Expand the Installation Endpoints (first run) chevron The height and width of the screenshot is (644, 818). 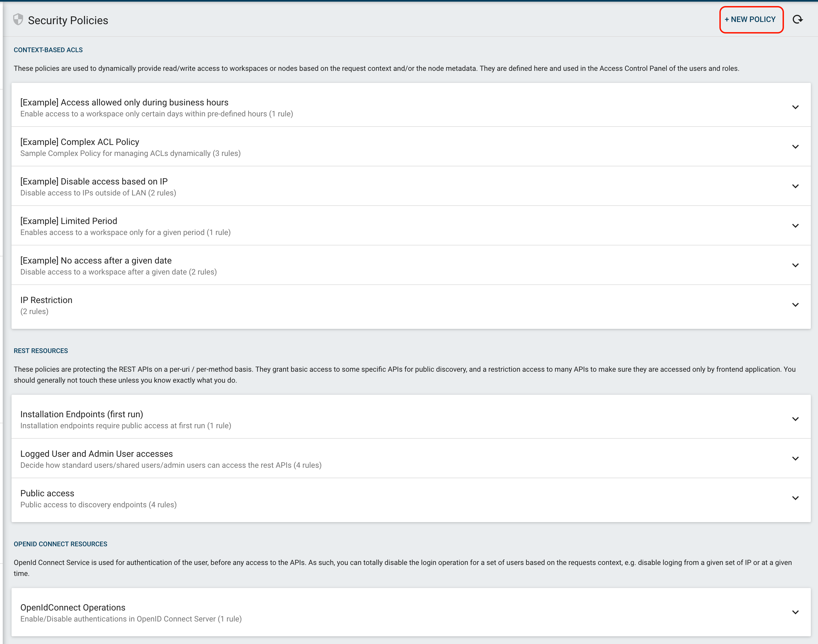coord(795,419)
